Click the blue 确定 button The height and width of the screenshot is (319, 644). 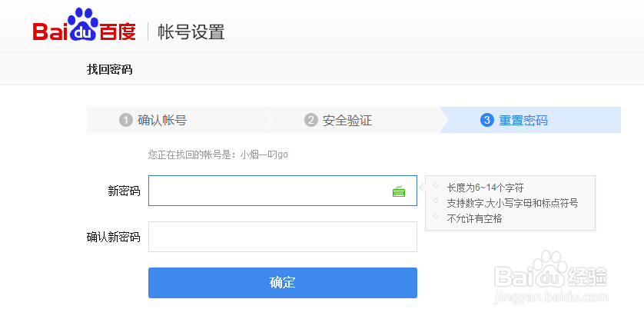(283, 283)
